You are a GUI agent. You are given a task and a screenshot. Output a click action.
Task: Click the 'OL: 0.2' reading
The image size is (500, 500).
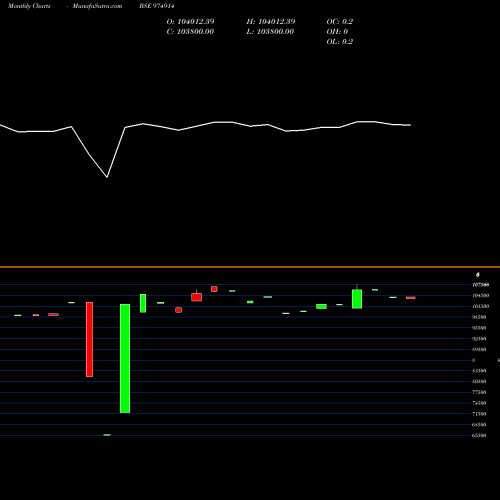click(340, 42)
